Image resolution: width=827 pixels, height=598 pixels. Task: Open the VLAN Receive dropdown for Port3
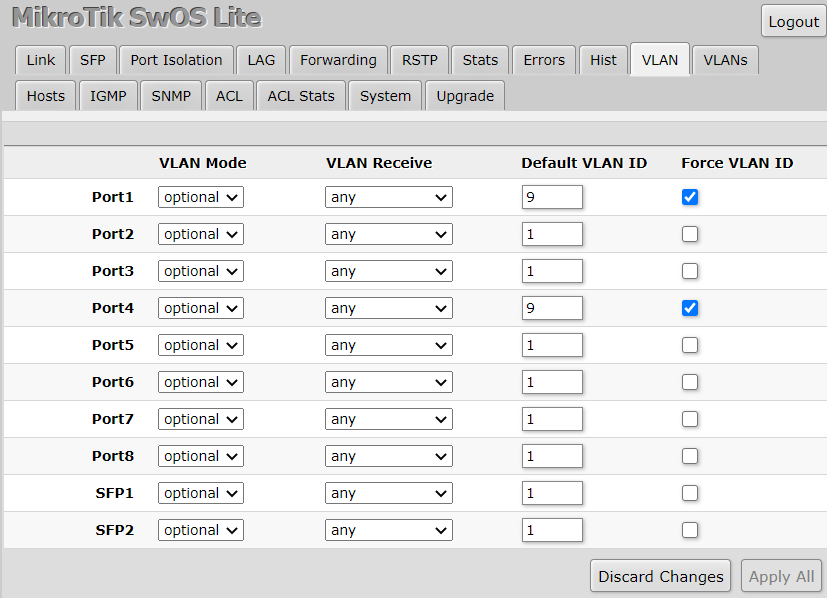point(388,271)
